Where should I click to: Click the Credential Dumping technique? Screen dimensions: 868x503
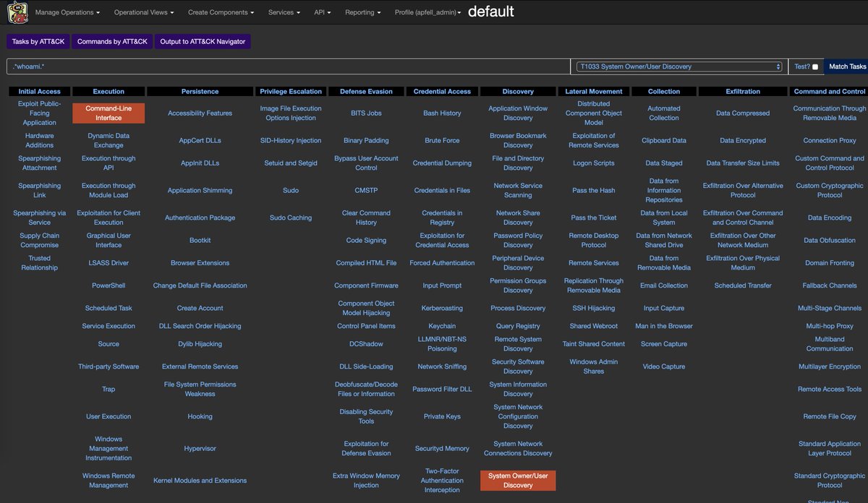tap(442, 163)
